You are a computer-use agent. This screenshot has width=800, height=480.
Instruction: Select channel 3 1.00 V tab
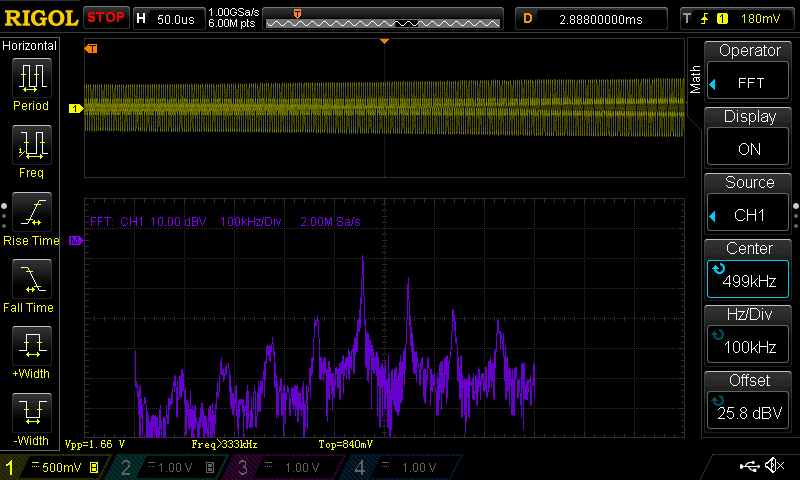(288, 467)
